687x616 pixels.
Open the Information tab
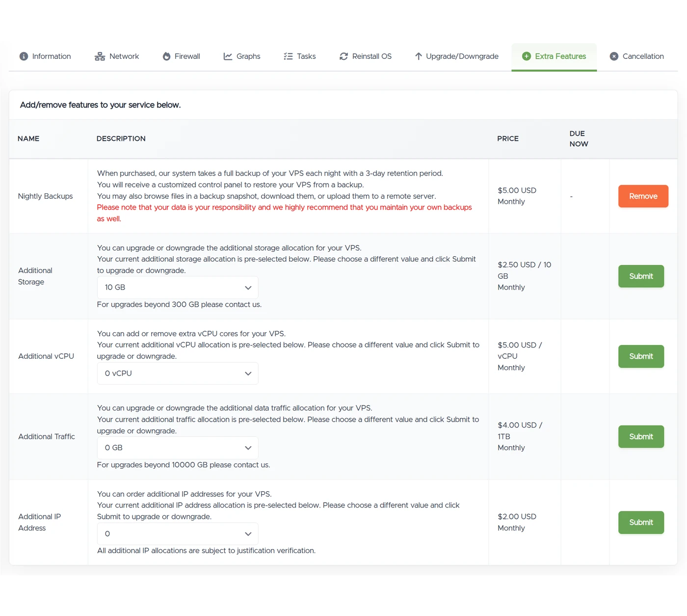pyautogui.click(x=45, y=56)
